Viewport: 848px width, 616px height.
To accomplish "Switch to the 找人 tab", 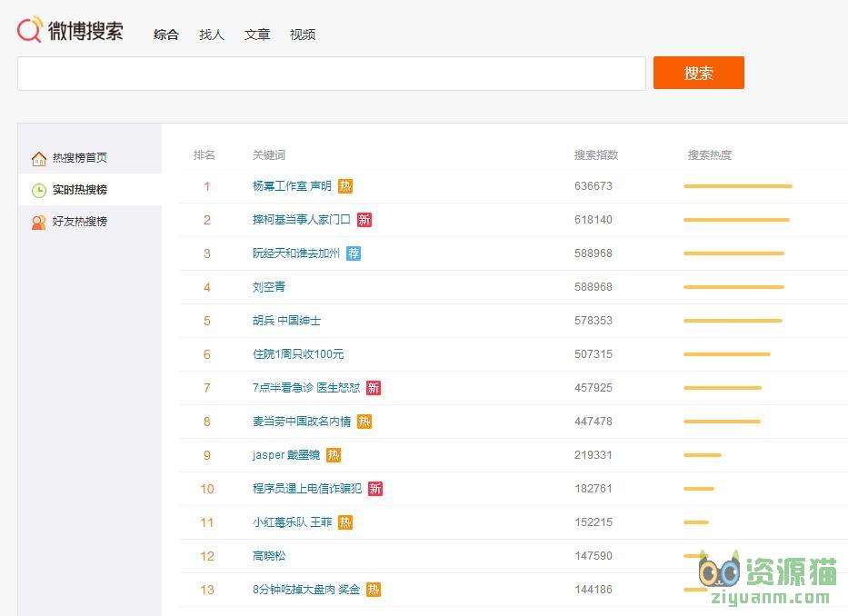I will (x=212, y=35).
